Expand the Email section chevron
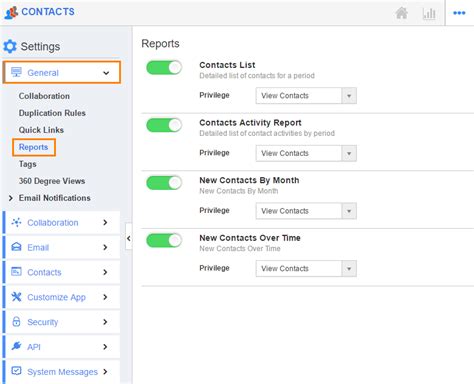 point(105,247)
